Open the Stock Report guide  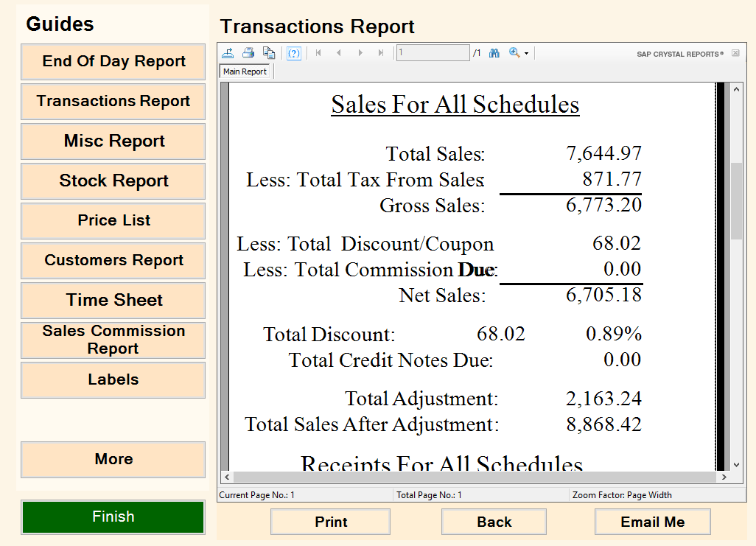click(113, 181)
